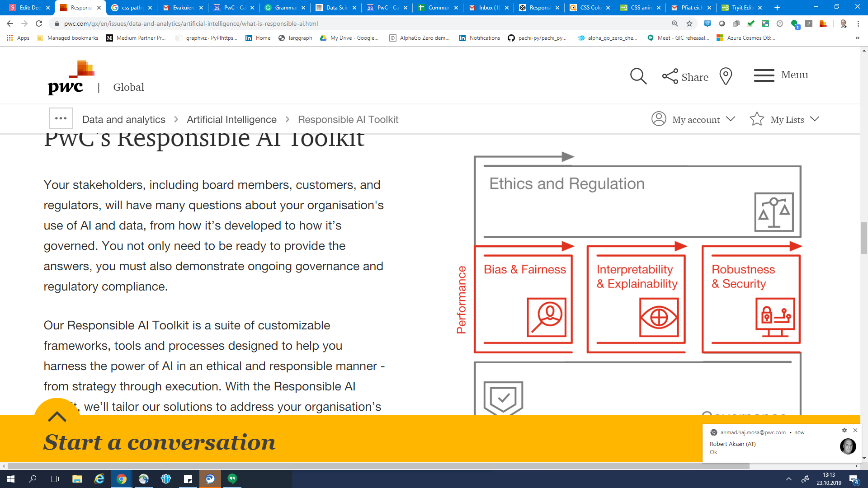Click the Robustness & Security lock icon

tap(775, 317)
